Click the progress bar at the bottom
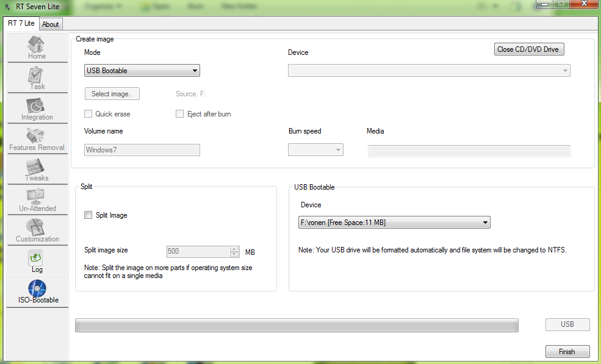Viewport: 601px width, 364px height. (297, 326)
